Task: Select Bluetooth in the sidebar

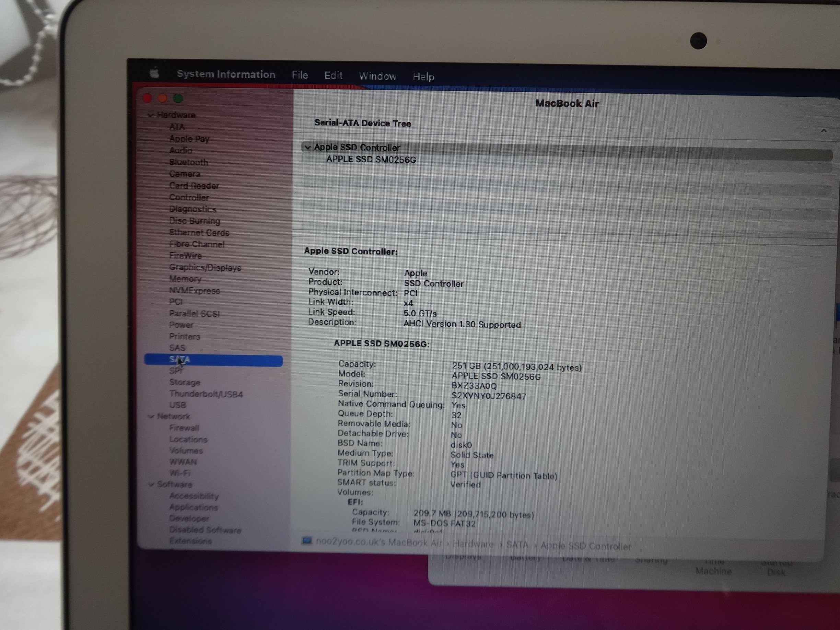Action: pyautogui.click(x=189, y=163)
